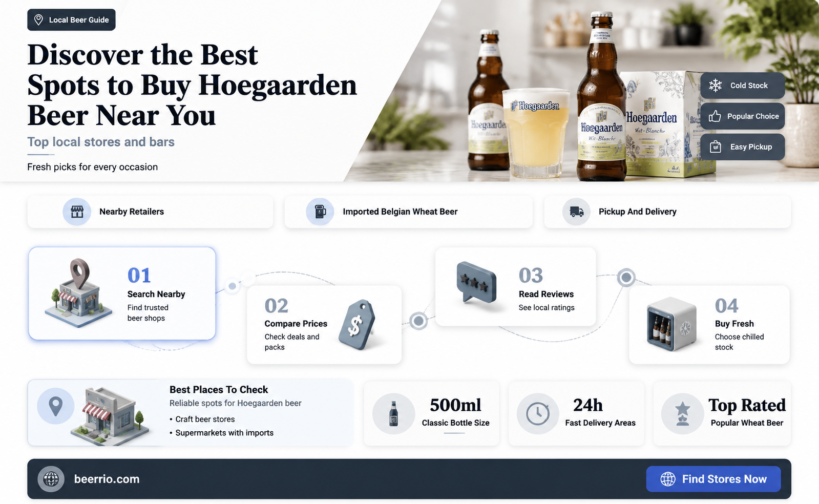
Task: Click the star rating speech bubble icon in step 03
Action: coord(476,283)
